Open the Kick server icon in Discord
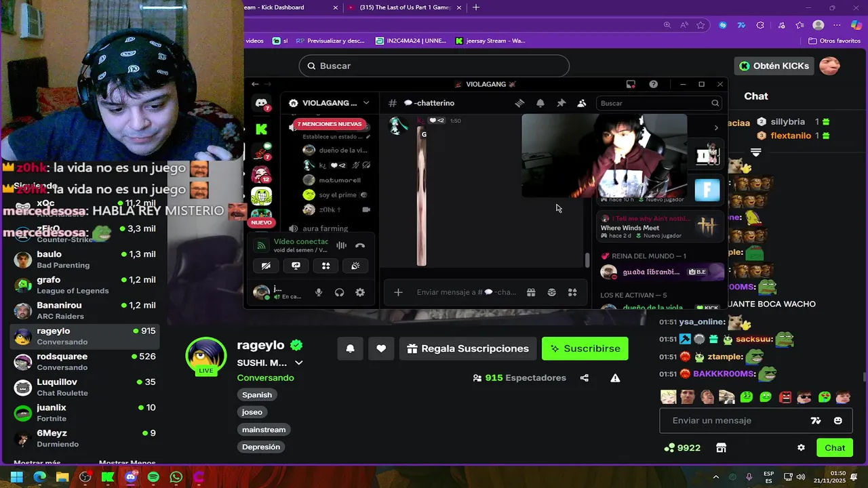 point(261,129)
